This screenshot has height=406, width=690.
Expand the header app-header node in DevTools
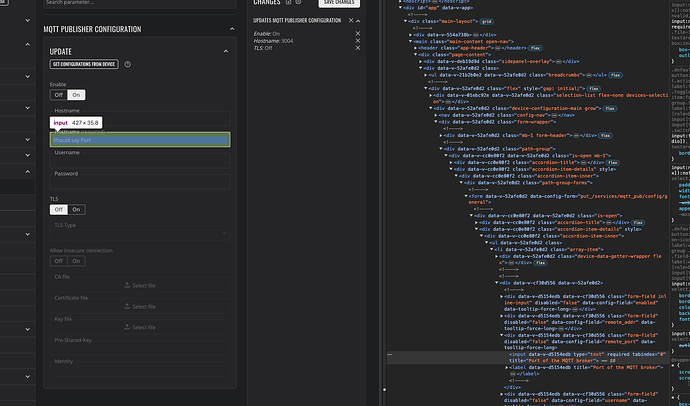click(415, 48)
